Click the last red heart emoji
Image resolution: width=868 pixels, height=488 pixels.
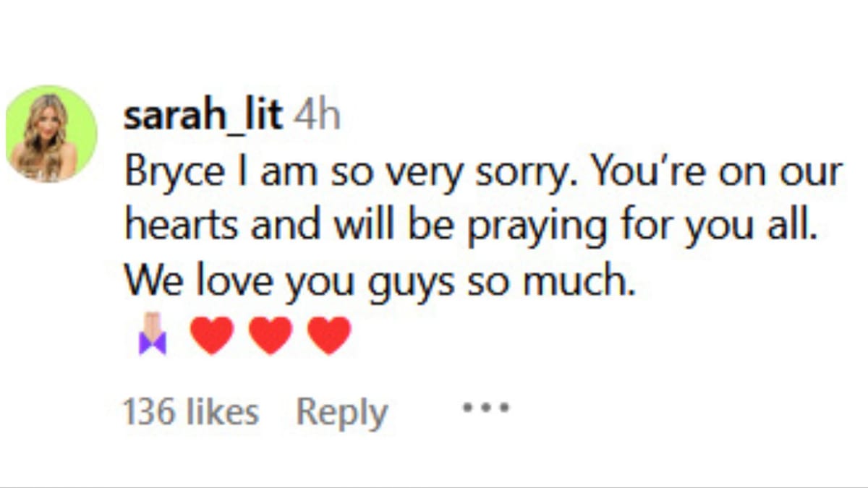(329, 335)
